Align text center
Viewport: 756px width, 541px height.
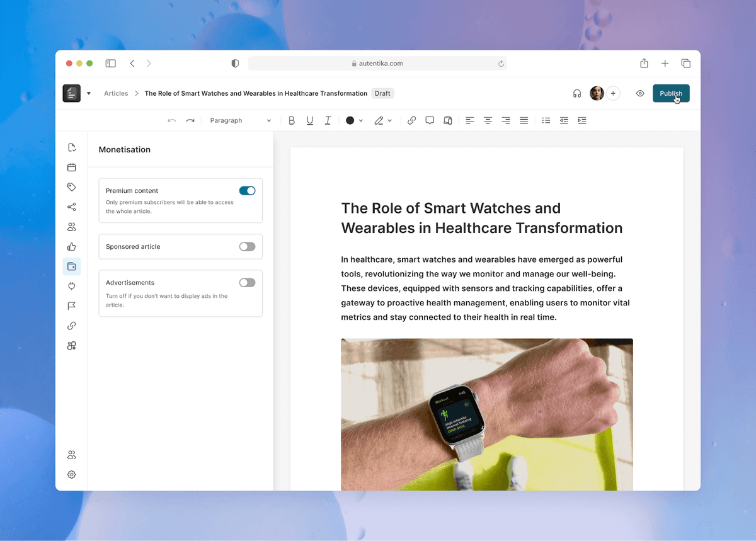[488, 120]
